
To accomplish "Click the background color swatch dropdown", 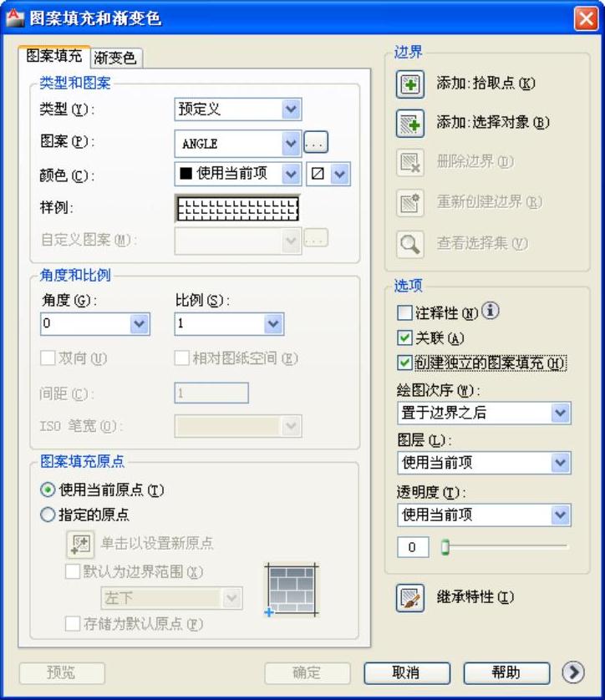I will (328, 174).
